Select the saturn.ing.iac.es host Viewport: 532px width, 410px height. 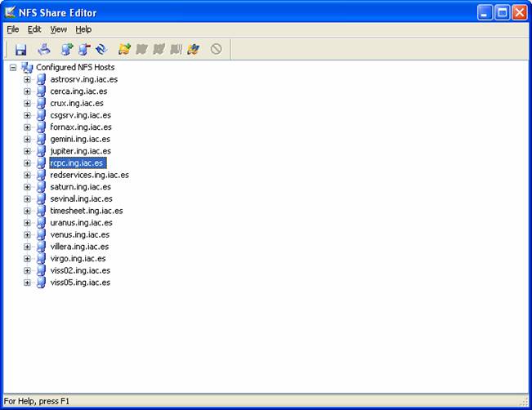click(x=79, y=187)
